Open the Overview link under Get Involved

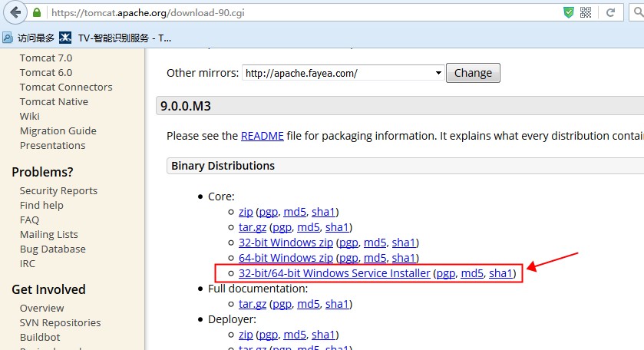[42, 308]
